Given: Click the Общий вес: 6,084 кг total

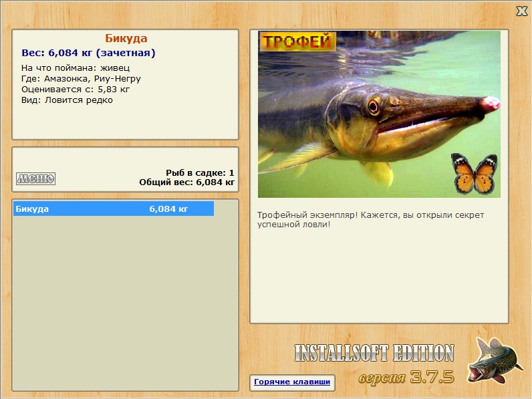Looking at the screenshot, I should [x=187, y=182].
